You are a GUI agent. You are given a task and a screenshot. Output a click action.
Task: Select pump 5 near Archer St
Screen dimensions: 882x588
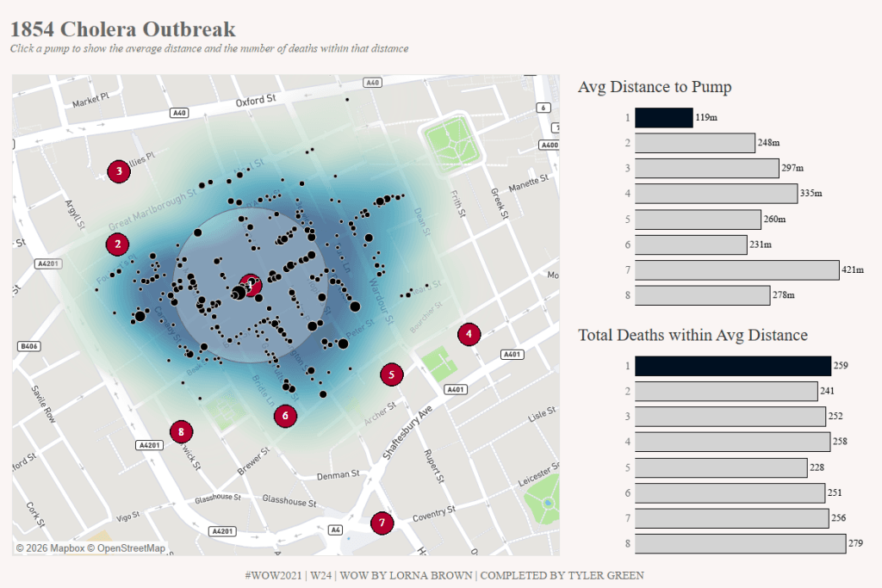(x=392, y=374)
